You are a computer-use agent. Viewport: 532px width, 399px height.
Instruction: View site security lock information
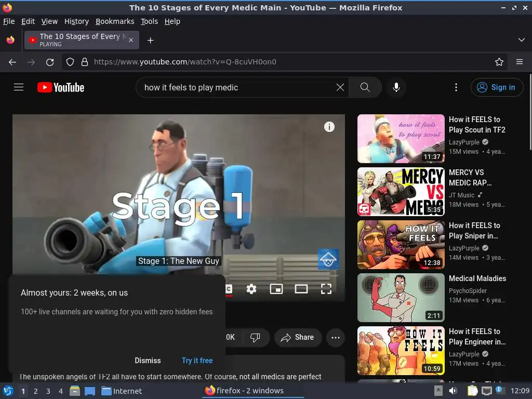(x=85, y=62)
